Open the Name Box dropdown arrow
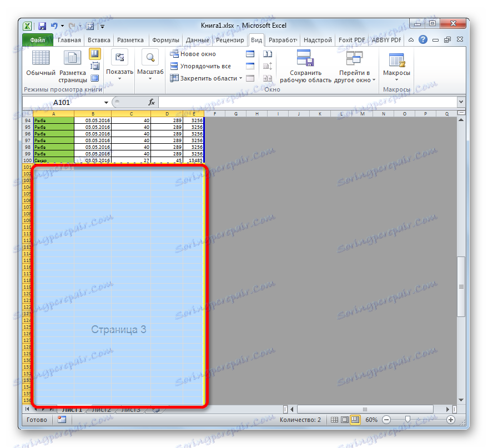Viewport: 488px width, 448px height. [x=106, y=102]
